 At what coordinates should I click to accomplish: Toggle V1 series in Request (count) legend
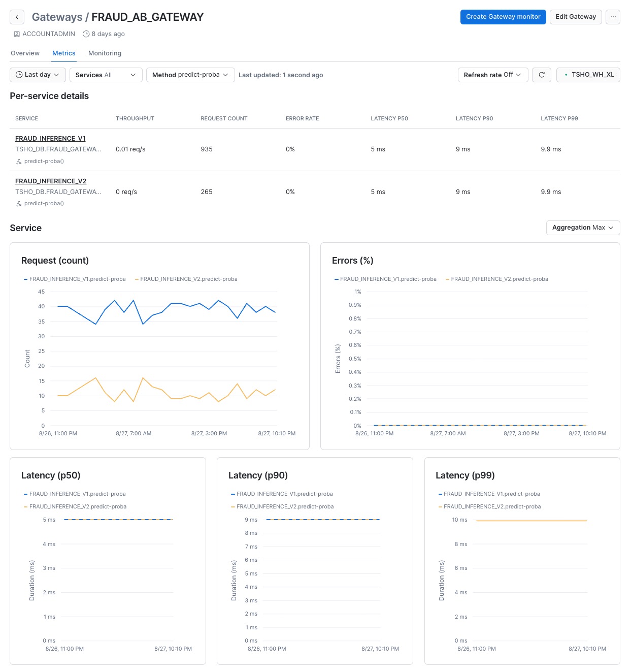click(x=75, y=279)
